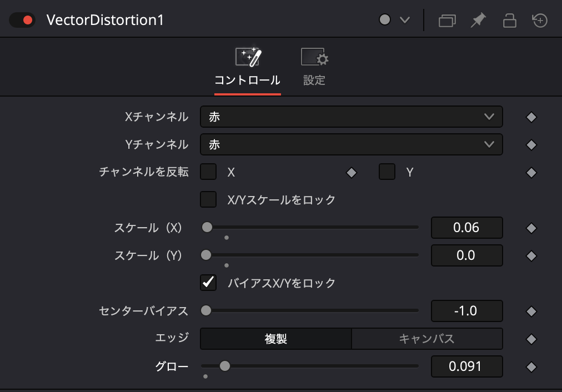
Task: Select the 複製 edge mode button
Action: pyautogui.click(x=275, y=339)
